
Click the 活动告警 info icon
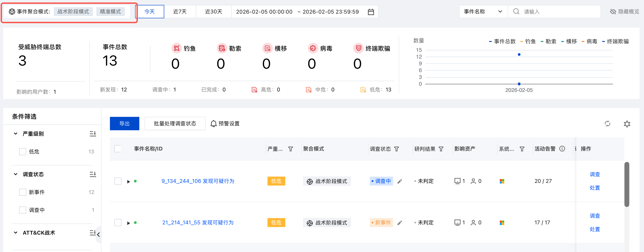click(562, 149)
